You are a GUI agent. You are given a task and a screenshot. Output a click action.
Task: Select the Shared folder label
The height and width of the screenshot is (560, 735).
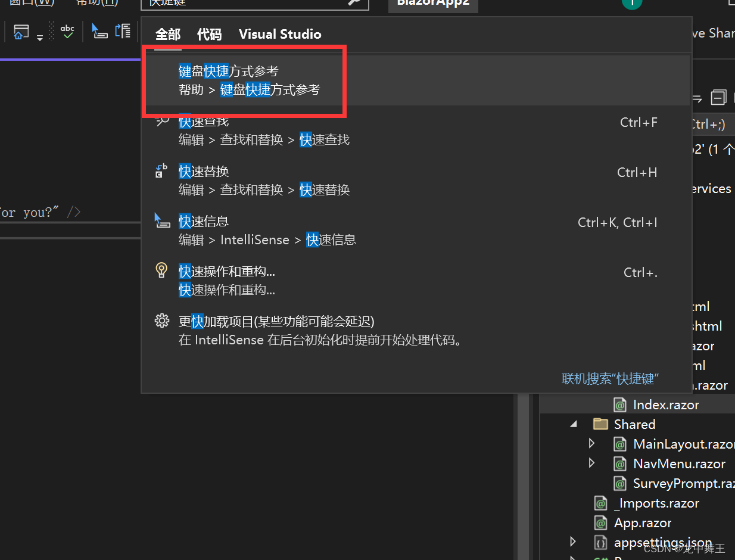[x=634, y=424]
